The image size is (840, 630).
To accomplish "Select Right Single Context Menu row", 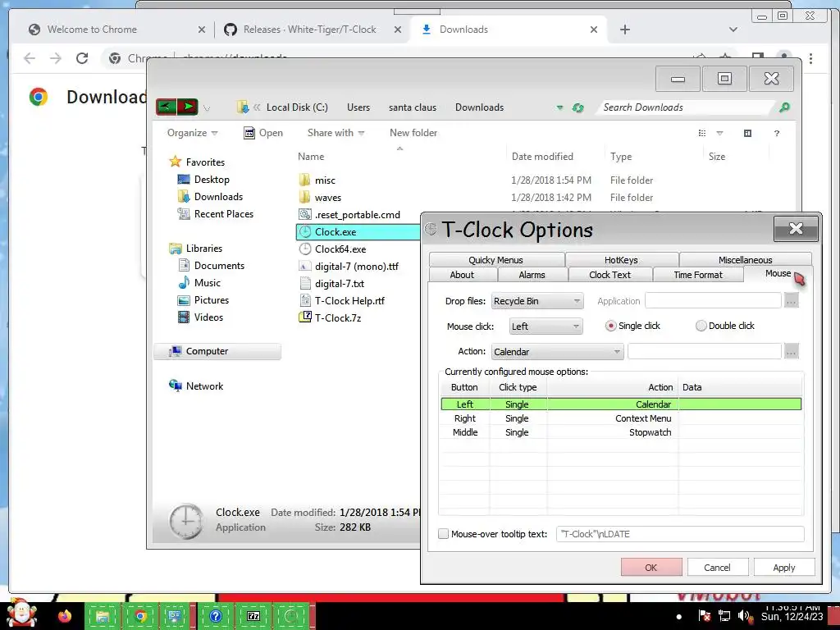I will click(621, 418).
